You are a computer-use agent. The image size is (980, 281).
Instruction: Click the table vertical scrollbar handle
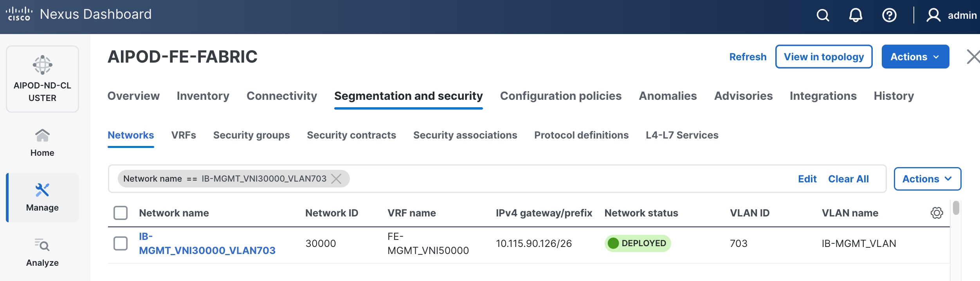(x=956, y=208)
